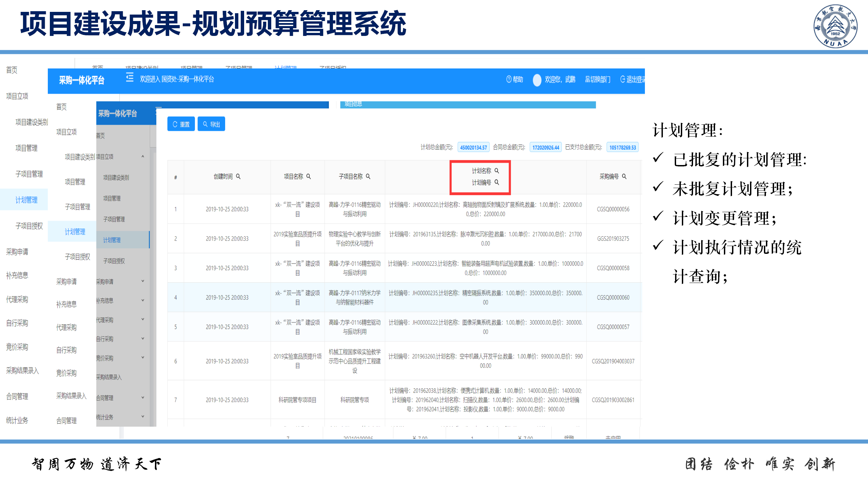The height and width of the screenshot is (488, 868).
Task: Expand 竞价采购 in gray sidebar
Action: 143,358
